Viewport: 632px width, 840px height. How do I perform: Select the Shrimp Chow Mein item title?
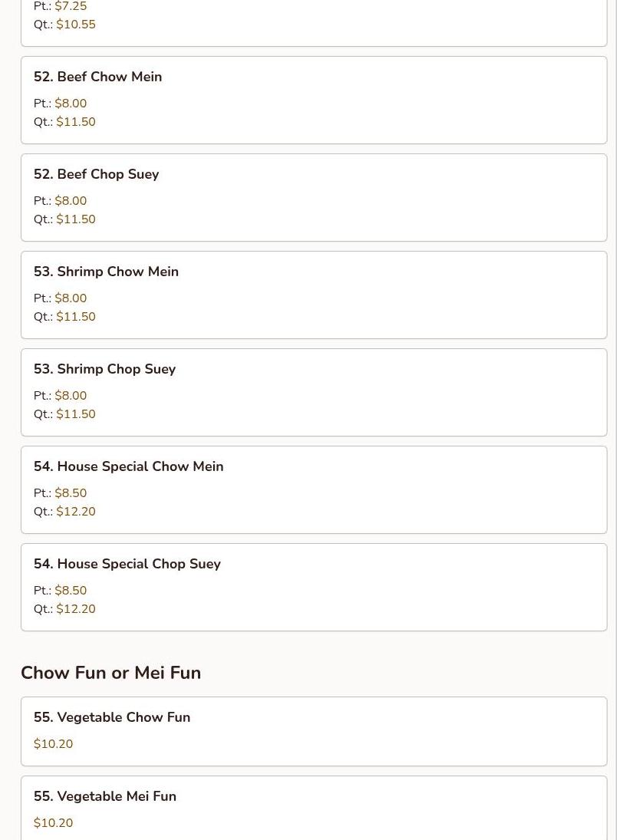[106, 272]
